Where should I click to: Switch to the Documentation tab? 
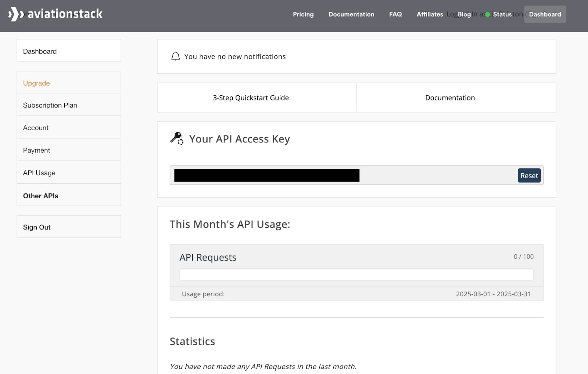(x=450, y=98)
